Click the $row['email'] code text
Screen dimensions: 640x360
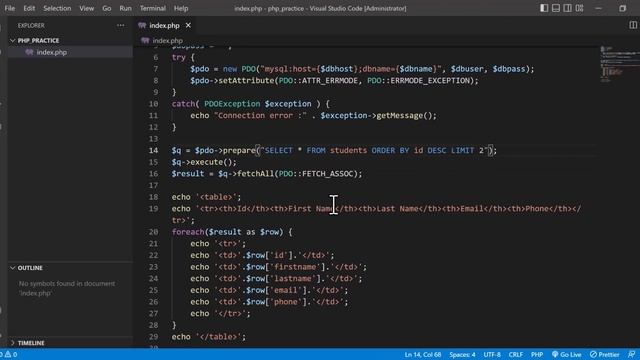(x=278, y=290)
